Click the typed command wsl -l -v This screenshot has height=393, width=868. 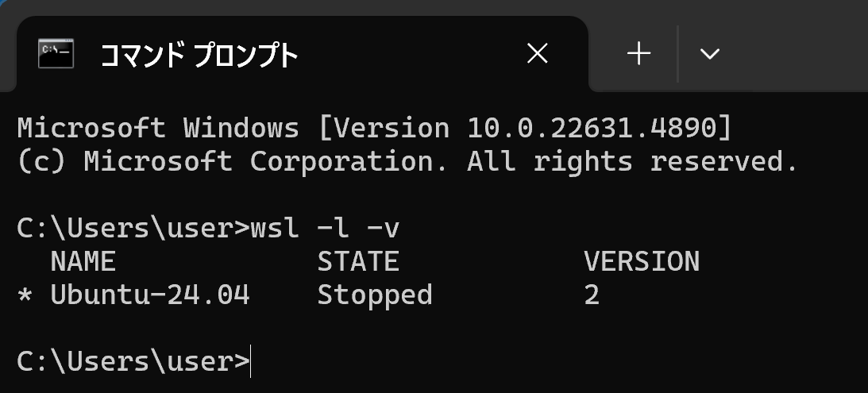click(x=325, y=228)
